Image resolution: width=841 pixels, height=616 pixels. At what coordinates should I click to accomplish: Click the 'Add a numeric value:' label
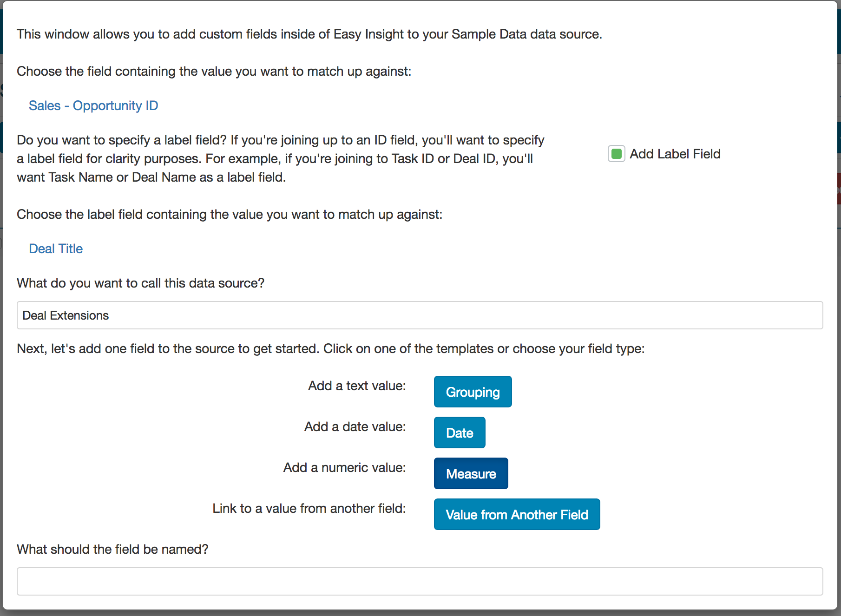[x=344, y=468]
